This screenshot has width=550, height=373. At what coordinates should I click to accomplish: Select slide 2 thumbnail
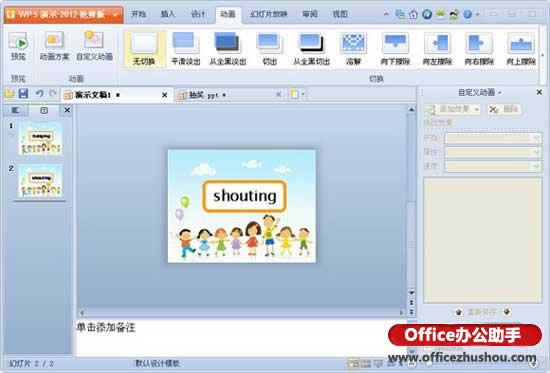pos(40,180)
